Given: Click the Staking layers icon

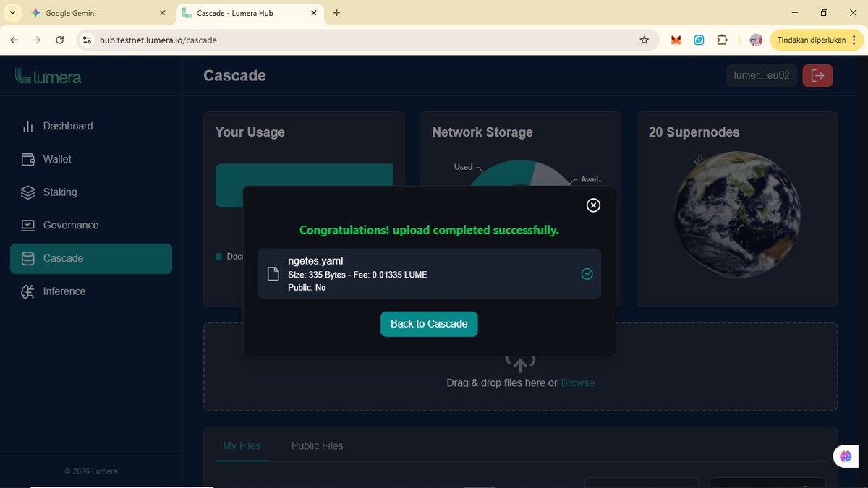Looking at the screenshot, I should pyautogui.click(x=28, y=192).
